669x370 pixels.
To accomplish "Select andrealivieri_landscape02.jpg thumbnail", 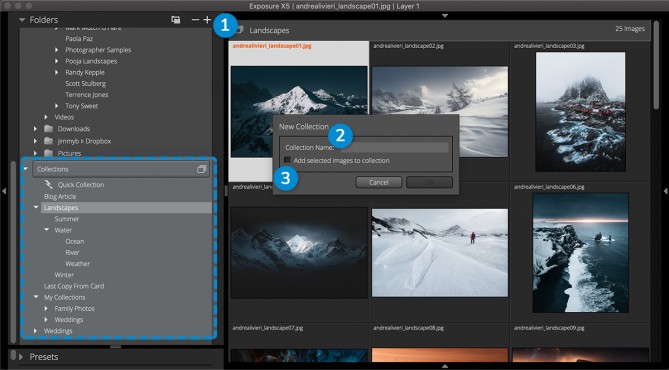I will click(x=440, y=111).
